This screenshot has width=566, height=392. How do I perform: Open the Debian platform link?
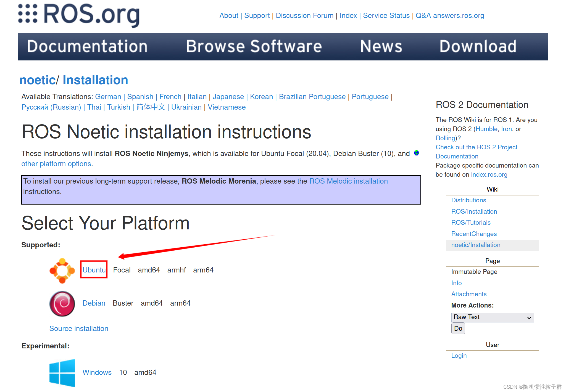click(94, 303)
